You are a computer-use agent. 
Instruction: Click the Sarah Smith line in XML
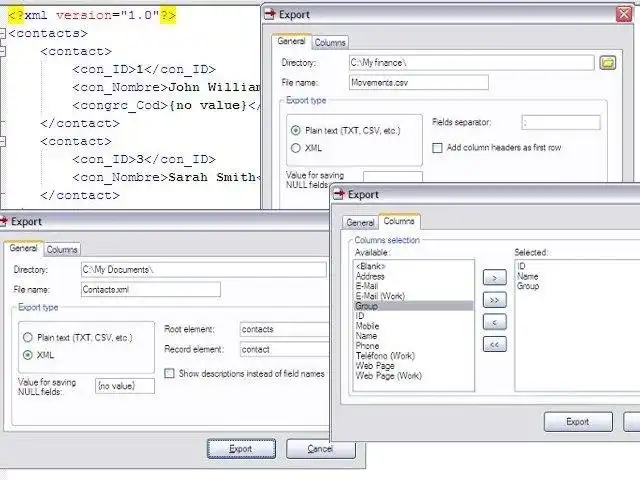click(x=167, y=177)
